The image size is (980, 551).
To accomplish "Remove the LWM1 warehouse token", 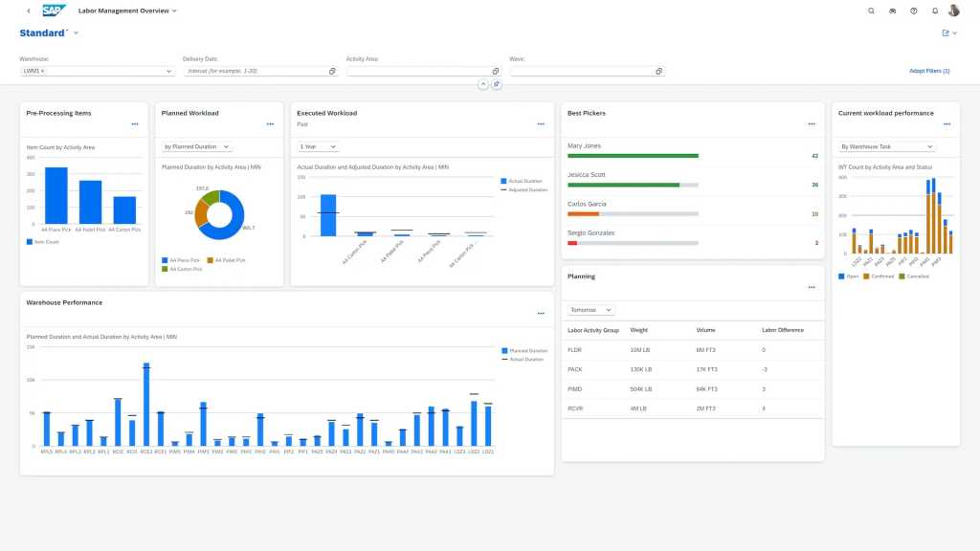I will 43,71.
